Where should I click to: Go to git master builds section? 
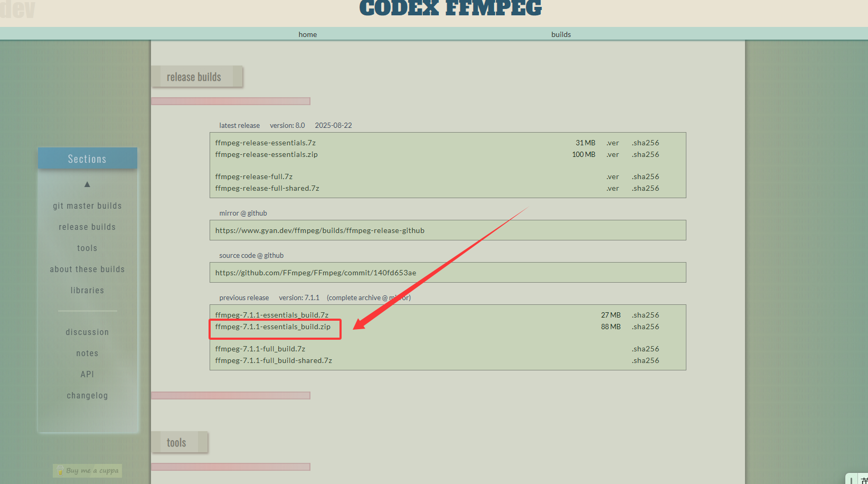click(87, 206)
